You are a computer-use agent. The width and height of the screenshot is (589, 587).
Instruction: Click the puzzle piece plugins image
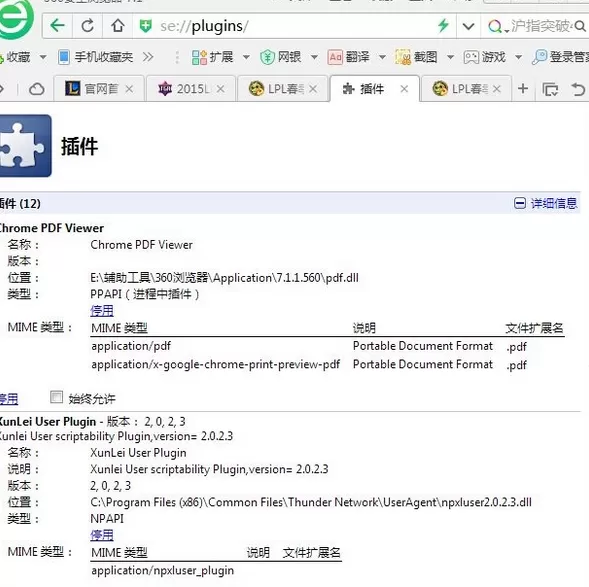pyautogui.click(x=25, y=146)
